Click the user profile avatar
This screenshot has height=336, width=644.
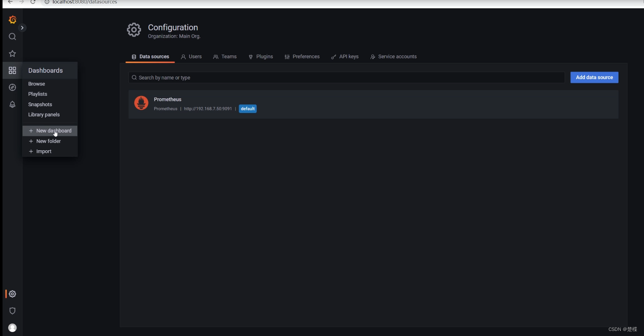click(x=12, y=328)
